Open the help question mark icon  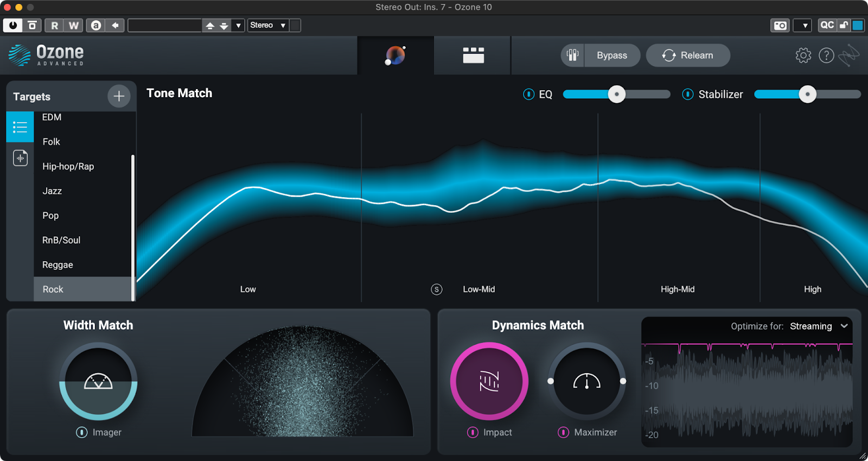[826, 55]
